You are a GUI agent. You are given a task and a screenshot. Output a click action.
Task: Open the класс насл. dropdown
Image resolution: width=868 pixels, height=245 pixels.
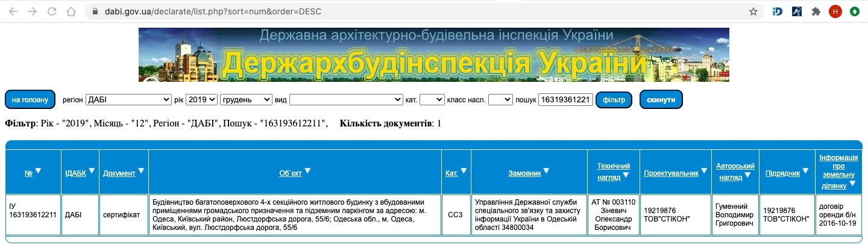(x=500, y=99)
